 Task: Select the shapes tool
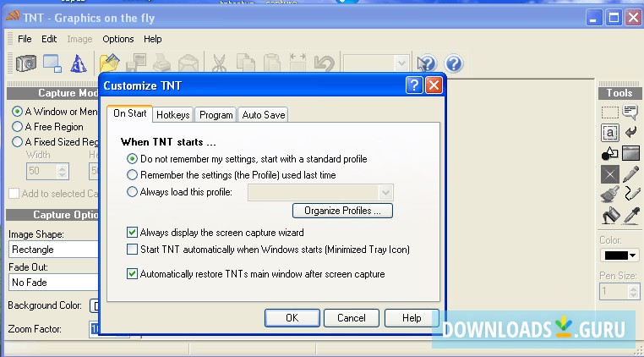pos(610,153)
